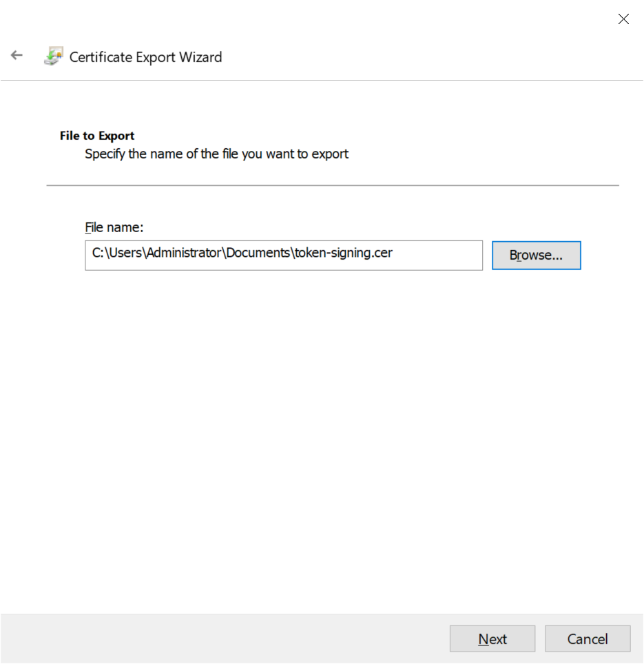Viewport: 644px width, 664px height.
Task: Close the Certificate Export Wizard window
Action: 623,19
